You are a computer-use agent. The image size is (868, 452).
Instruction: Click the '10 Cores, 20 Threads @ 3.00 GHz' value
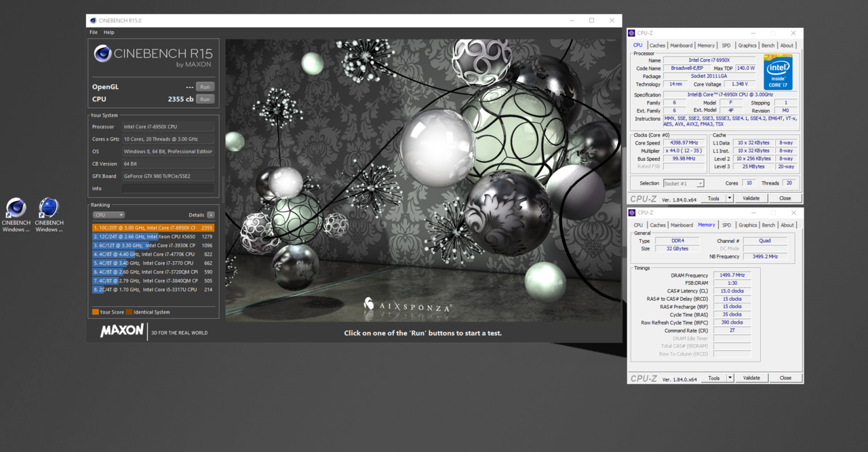[x=168, y=139]
